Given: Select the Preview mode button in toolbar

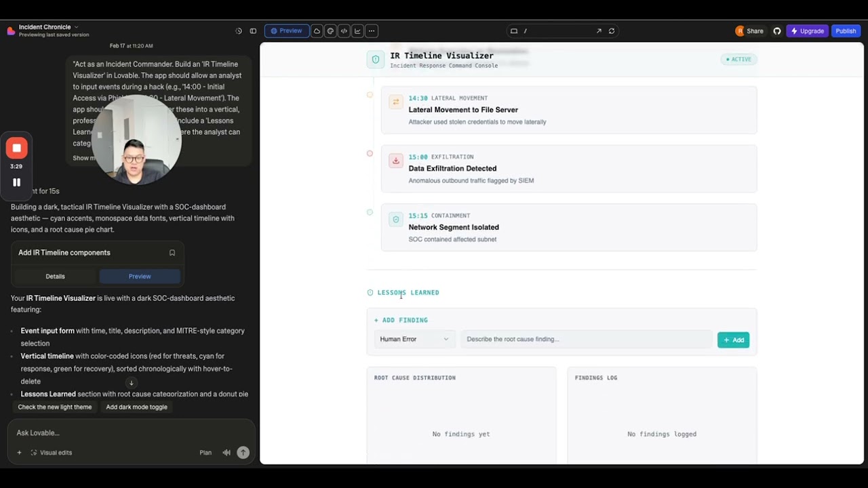Looking at the screenshot, I should click(x=287, y=31).
